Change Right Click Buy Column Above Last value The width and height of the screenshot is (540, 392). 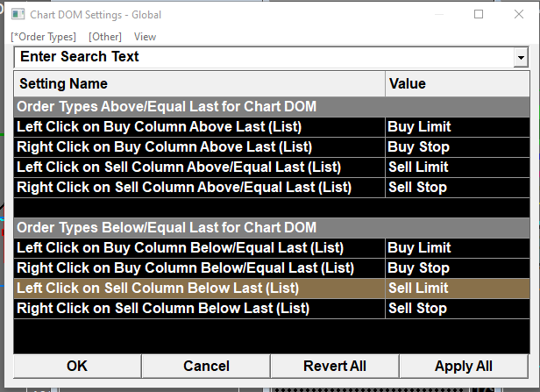(x=457, y=146)
